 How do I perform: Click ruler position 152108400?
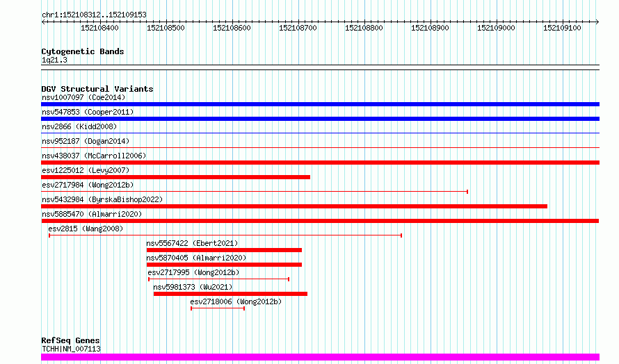pos(99,28)
